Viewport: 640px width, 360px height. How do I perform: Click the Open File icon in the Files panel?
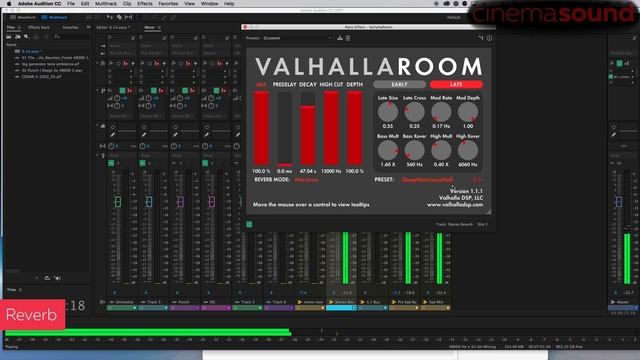pos(9,37)
